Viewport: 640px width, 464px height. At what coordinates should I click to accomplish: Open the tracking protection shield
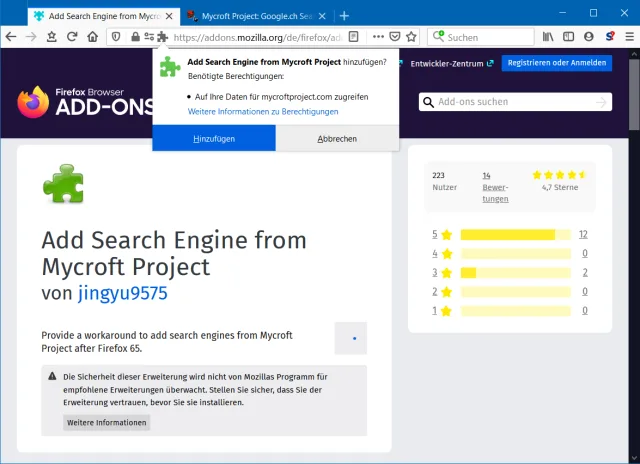click(116, 37)
